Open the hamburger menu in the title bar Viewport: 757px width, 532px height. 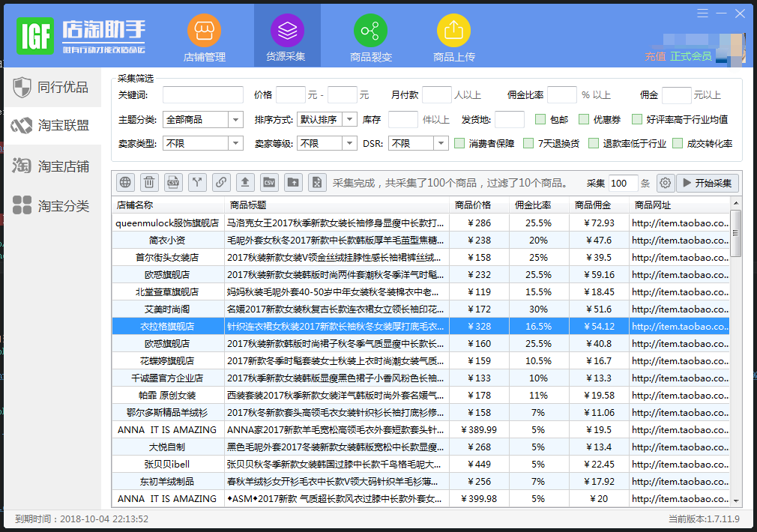pyautogui.click(x=702, y=13)
